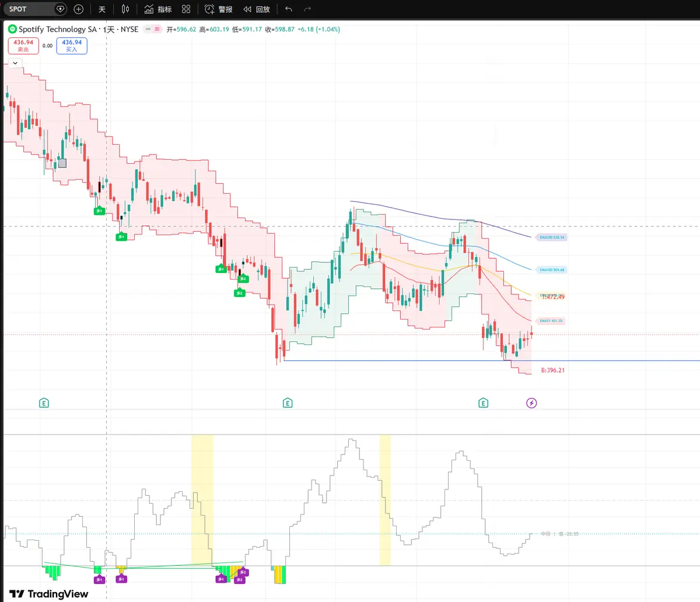Click the 中段 indicator value label in lower pane
The image size is (700, 602).
(x=559, y=534)
